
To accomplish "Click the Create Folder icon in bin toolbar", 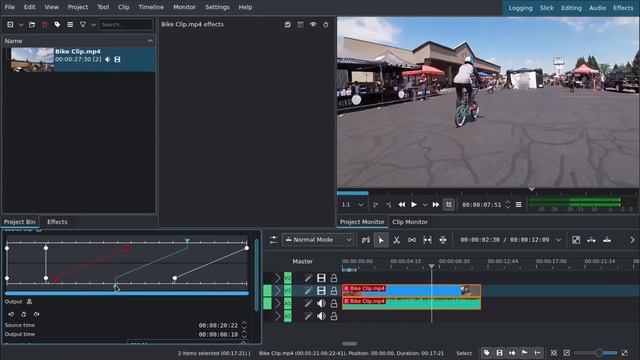I will (32, 24).
